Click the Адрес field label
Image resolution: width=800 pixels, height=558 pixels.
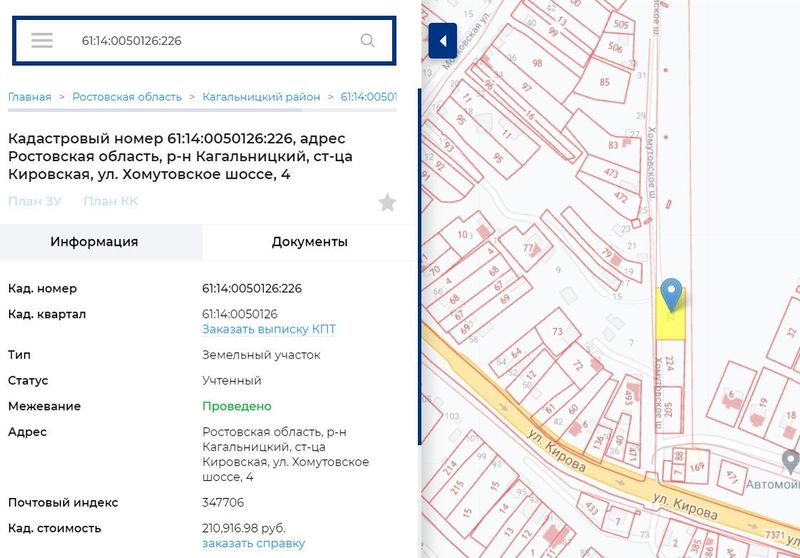pyautogui.click(x=28, y=432)
